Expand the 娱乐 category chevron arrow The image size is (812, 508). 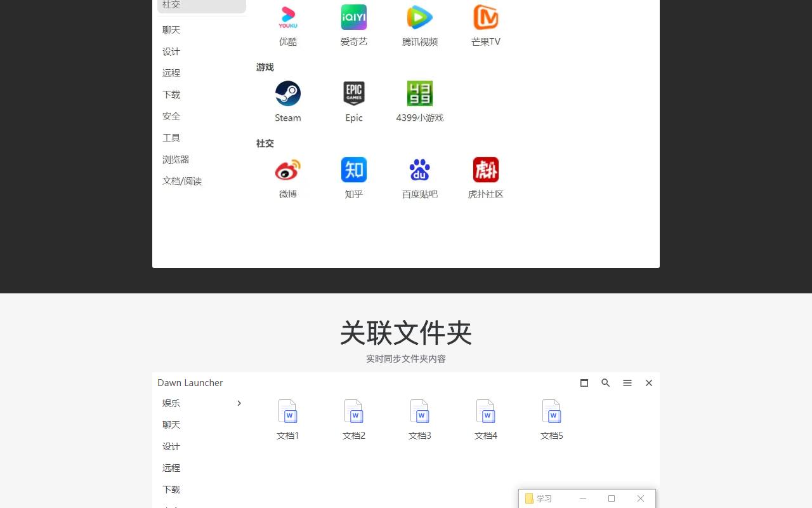[239, 403]
